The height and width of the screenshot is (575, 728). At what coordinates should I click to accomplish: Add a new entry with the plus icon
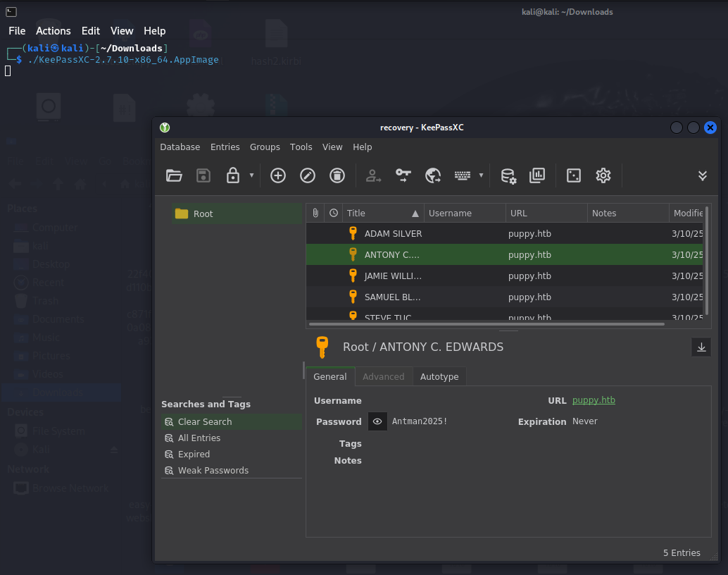(278, 175)
